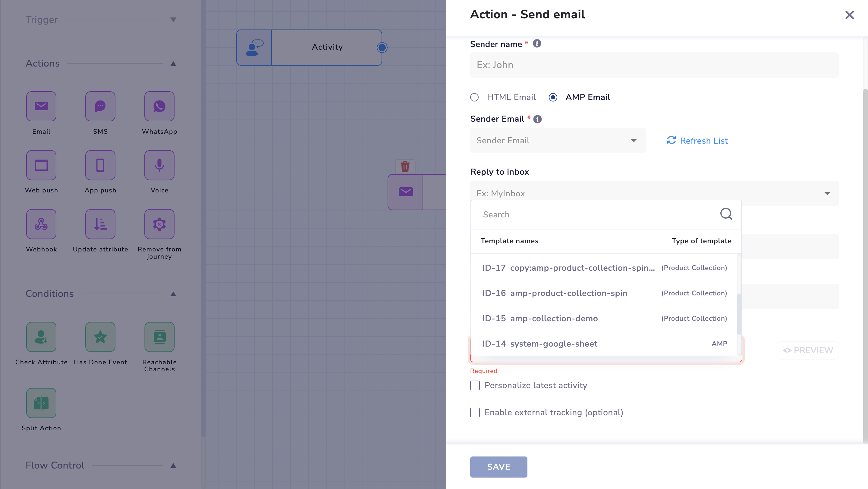Click the Type of template column header

point(701,241)
